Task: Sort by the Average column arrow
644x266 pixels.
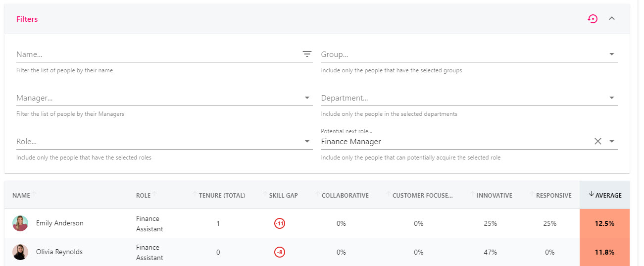Action: [592, 195]
